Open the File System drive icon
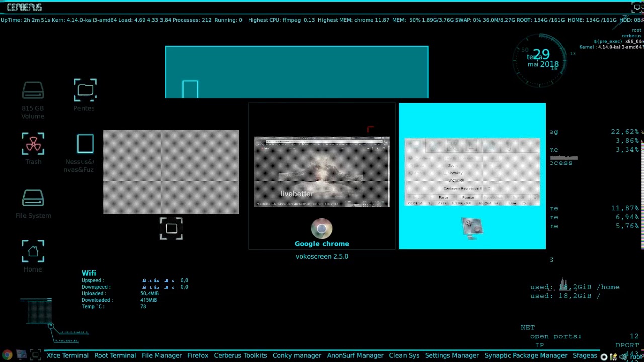The height and width of the screenshot is (362, 644). 33,198
